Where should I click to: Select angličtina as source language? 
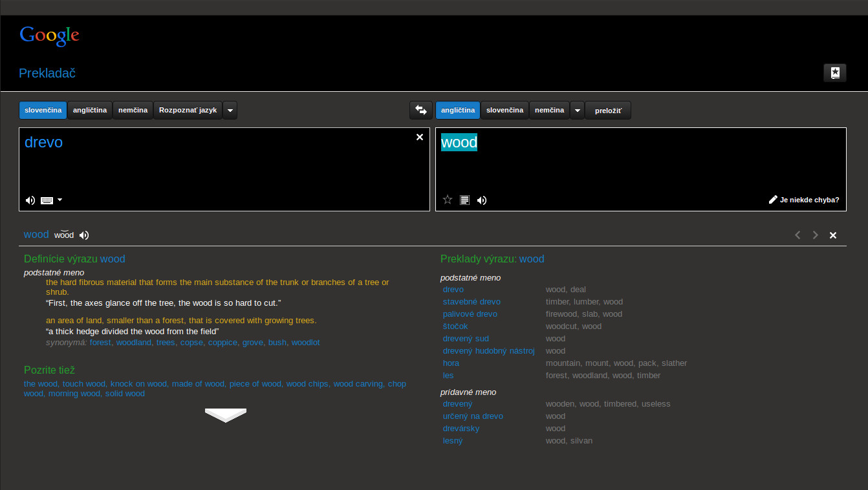(90, 111)
